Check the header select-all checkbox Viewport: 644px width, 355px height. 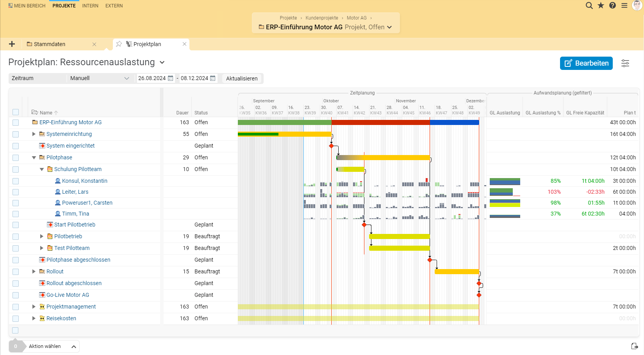coord(16,112)
